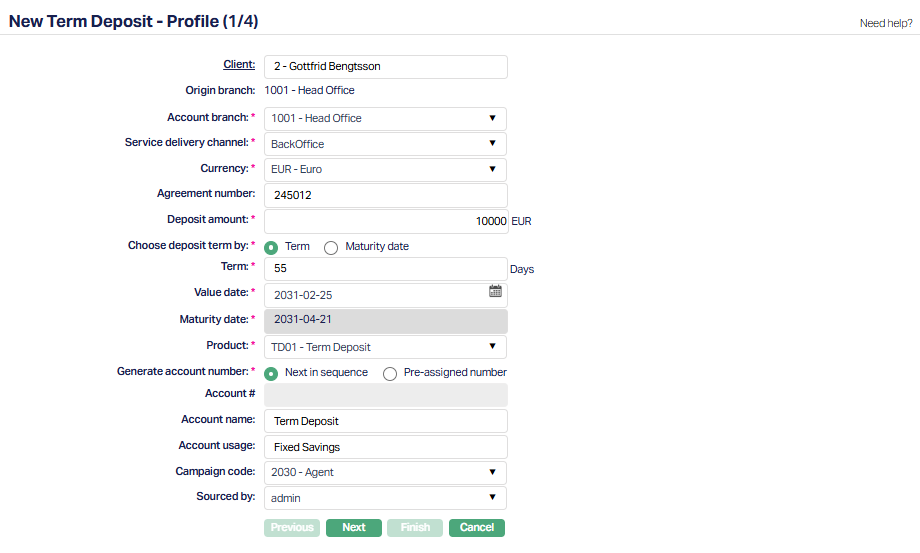
Task: Click the Next button
Action: 354,527
